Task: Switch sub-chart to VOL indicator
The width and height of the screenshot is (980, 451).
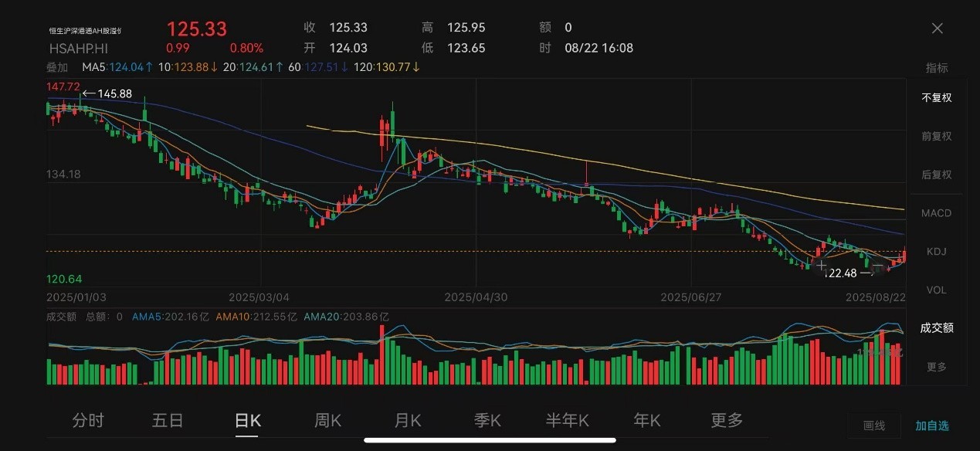Action: point(936,290)
